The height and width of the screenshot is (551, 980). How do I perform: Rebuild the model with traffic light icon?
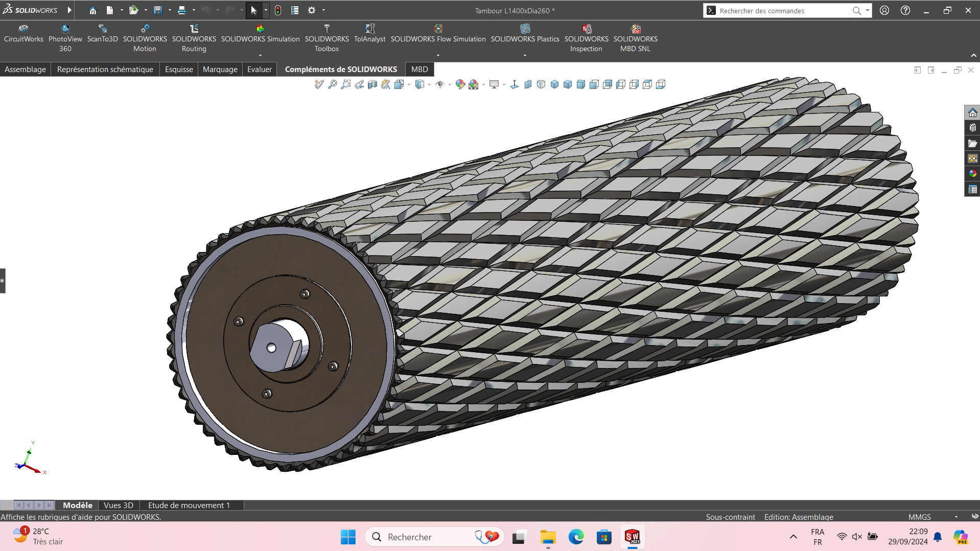click(278, 10)
